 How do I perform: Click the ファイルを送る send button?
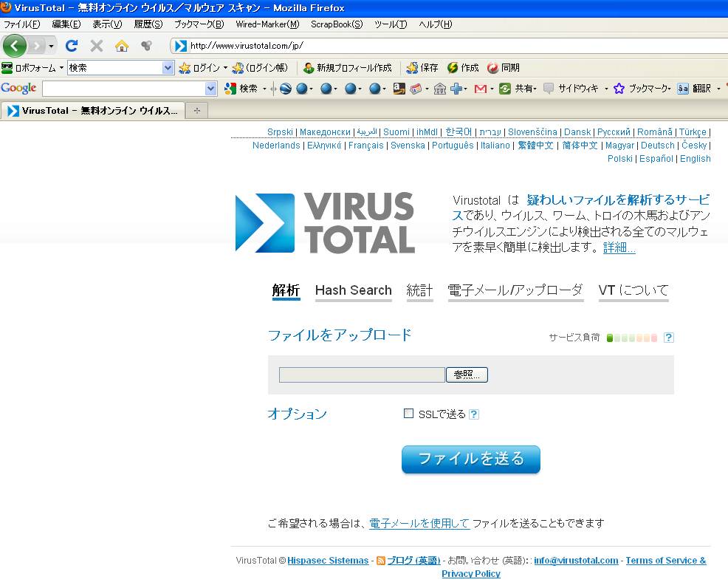471,459
